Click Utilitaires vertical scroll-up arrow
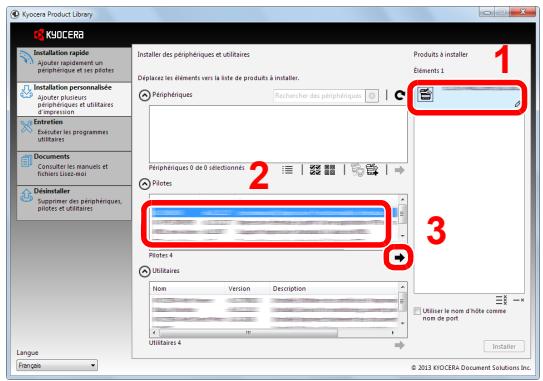Image resolution: width=543 pixels, height=381 pixels. tap(402, 287)
